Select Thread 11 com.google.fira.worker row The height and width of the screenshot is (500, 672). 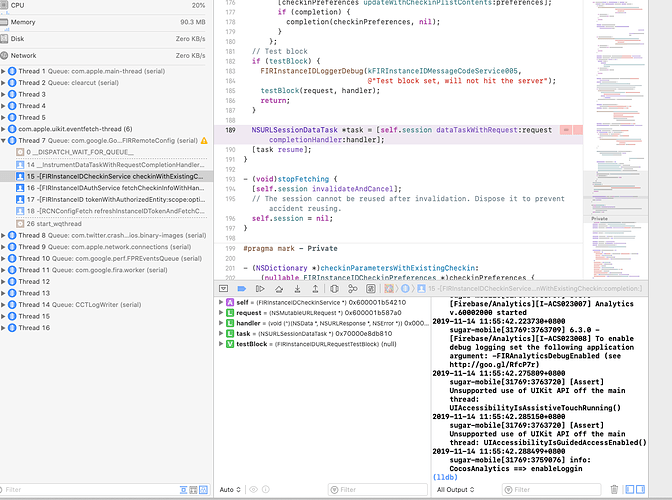click(106, 270)
